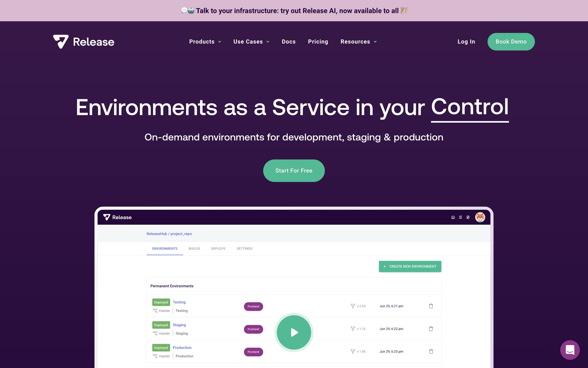
Task: Switch to the BUILDS tab
Action: (194, 248)
